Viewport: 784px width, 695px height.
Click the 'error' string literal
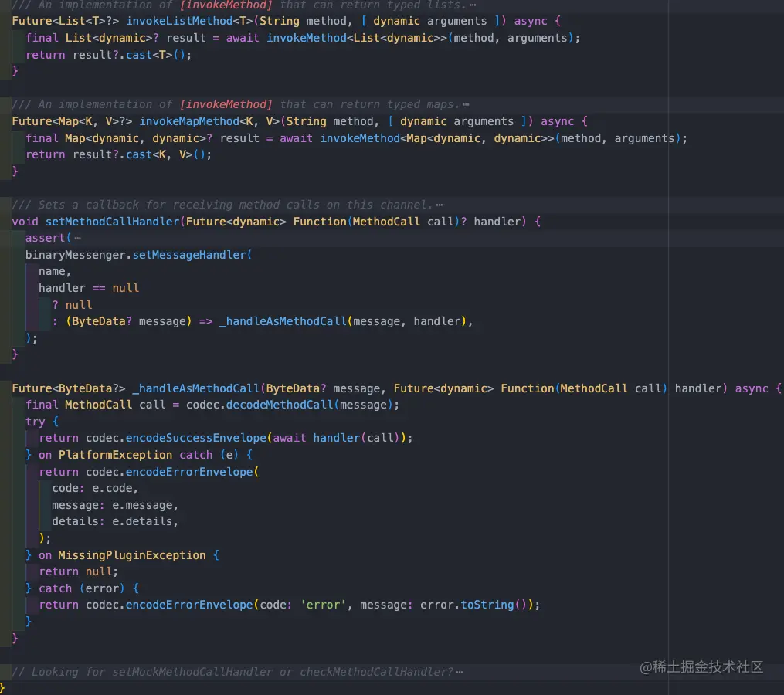(323, 605)
